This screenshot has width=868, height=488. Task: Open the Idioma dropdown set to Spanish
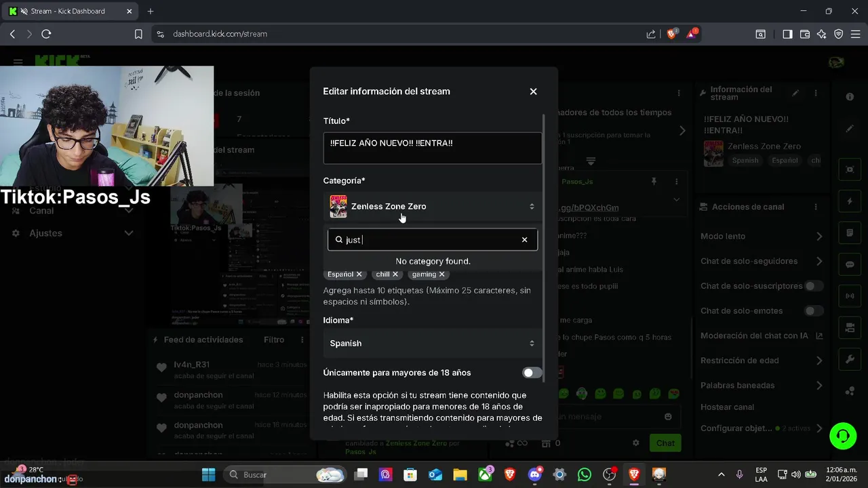point(433,344)
